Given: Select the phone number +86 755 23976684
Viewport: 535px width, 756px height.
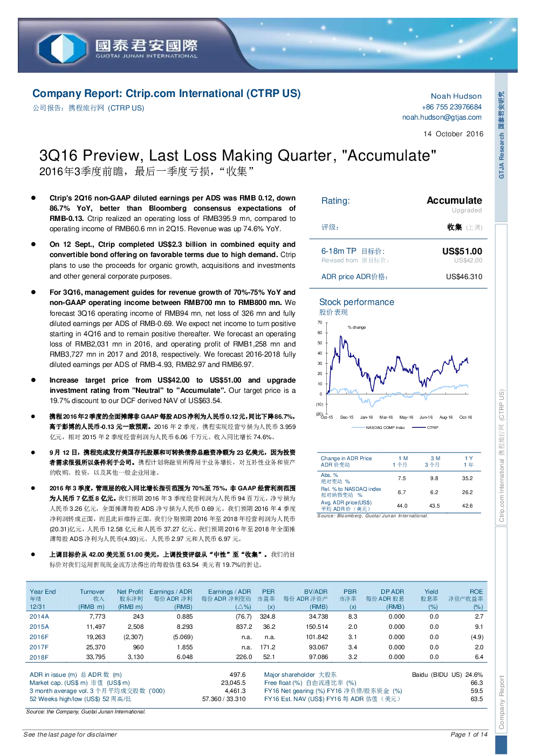Looking at the screenshot, I should click(x=451, y=107).
